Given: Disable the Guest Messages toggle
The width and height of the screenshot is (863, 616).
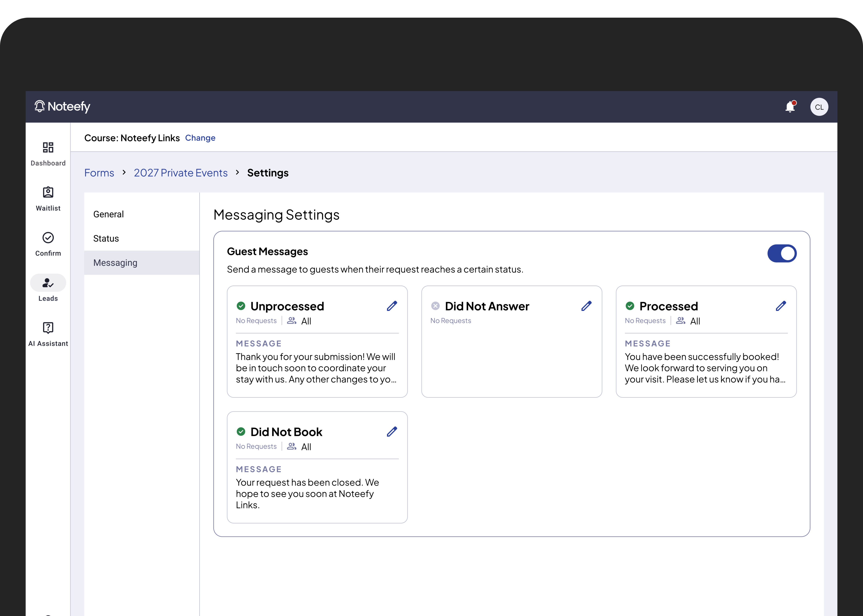Looking at the screenshot, I should coord(782,253).
